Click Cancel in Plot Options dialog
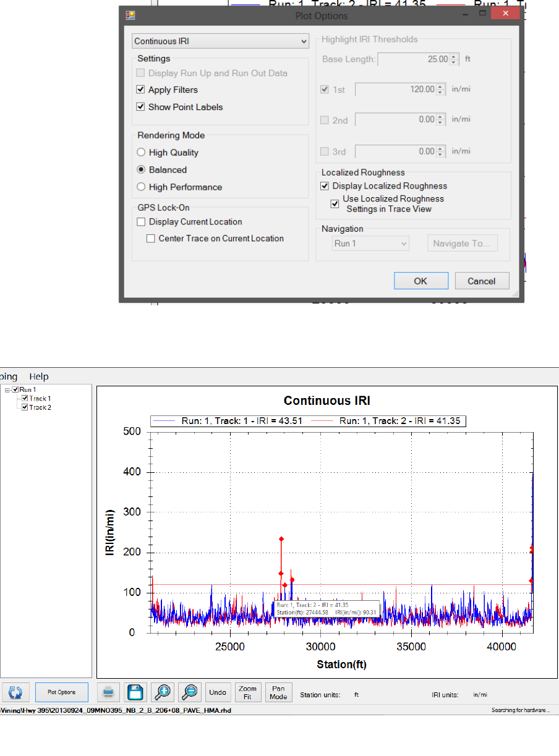Viewport: 559px width, 756px height. (x=482, y=281)
